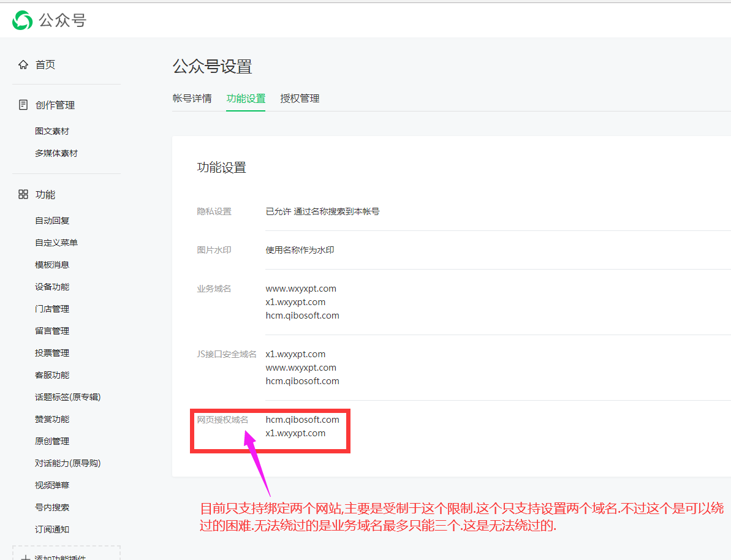Viewport: 731px width, 560px height.
Task: Click the plus icon for 添加功能插件
Action: (26, 558)
